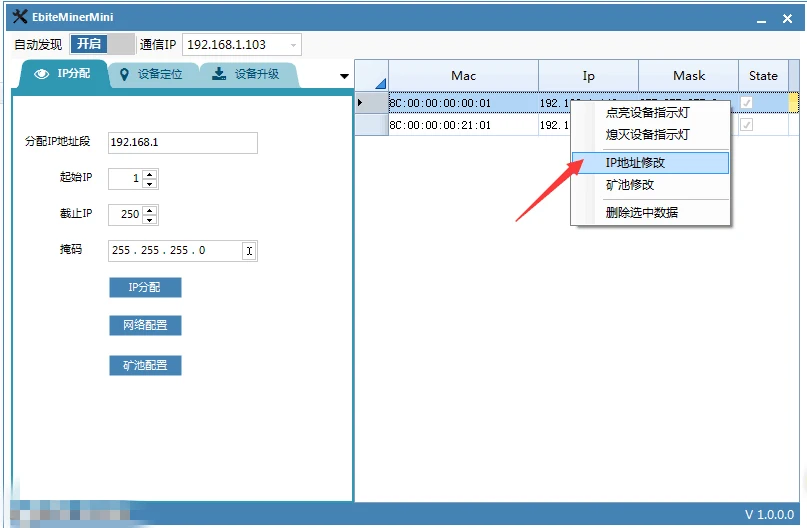
Task: Sort by the Ip column header
Action: 588,76
